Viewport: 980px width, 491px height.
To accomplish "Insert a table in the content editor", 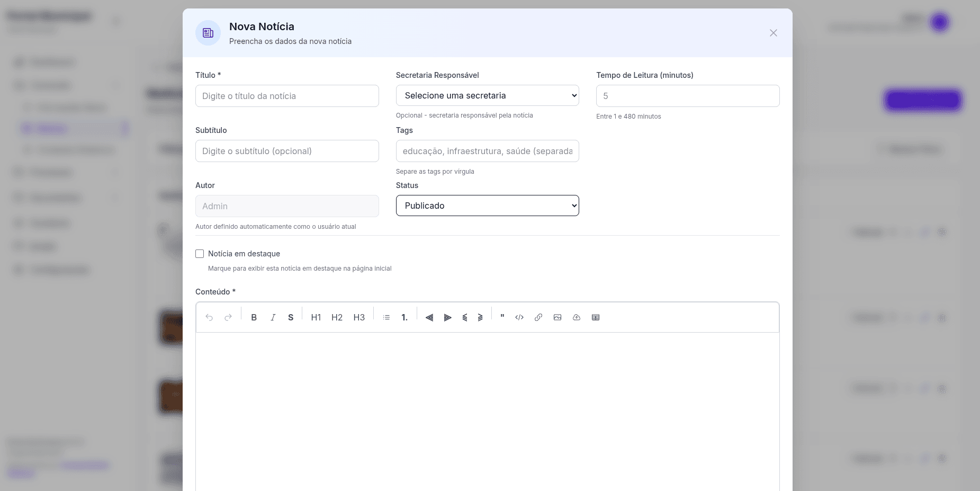I will (596, 317).
